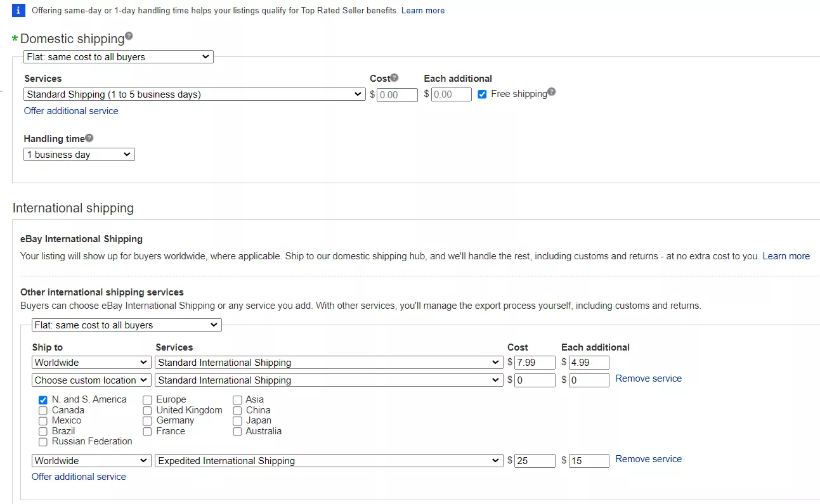Check the Asia checkbox
Viewport: 820px width, 504px height.
[237, 400]
